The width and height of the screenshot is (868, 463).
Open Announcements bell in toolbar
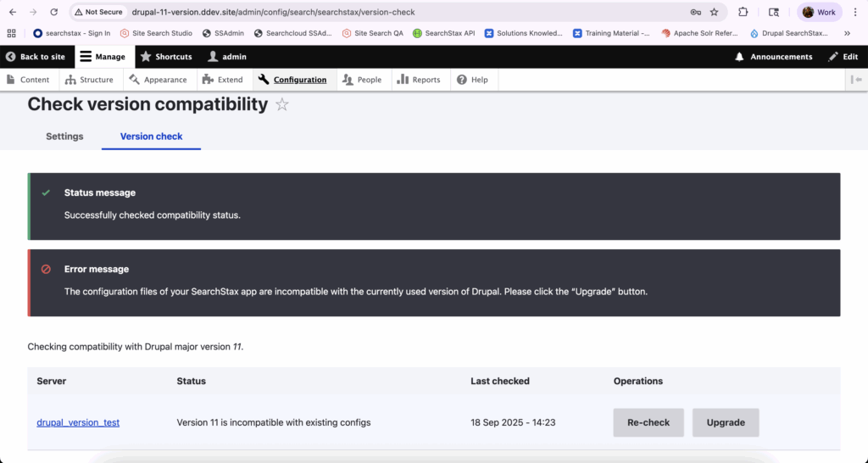(x=774, y=57)
